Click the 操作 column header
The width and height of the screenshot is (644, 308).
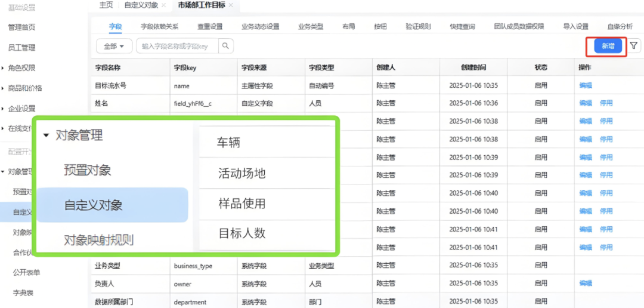tap(584, 67)
